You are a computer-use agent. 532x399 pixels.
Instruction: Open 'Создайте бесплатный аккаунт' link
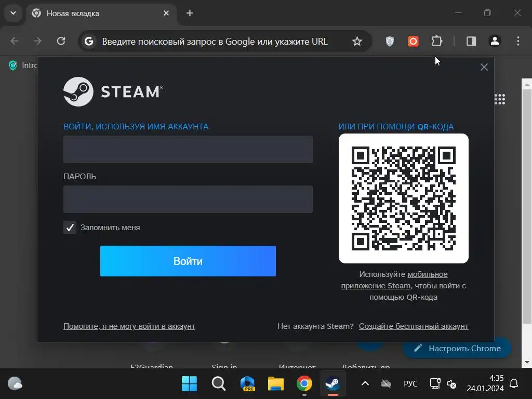pos(414,326)
